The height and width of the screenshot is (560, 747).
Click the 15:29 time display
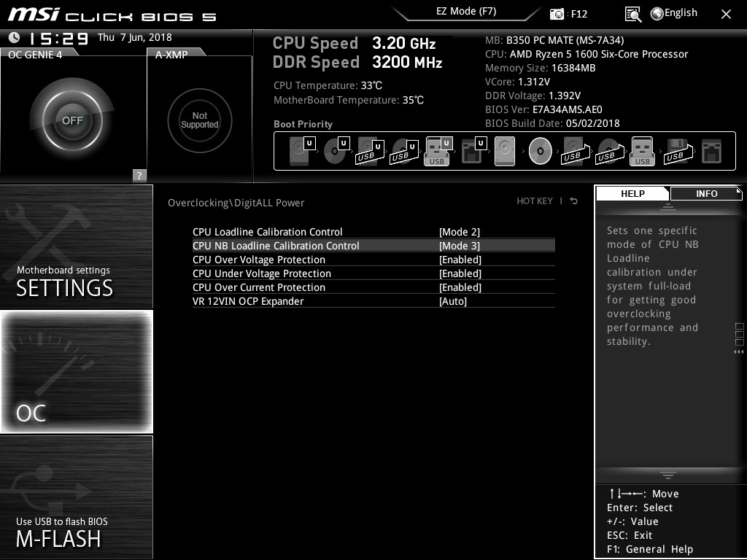pyautogui.click(x=59, y=38)
